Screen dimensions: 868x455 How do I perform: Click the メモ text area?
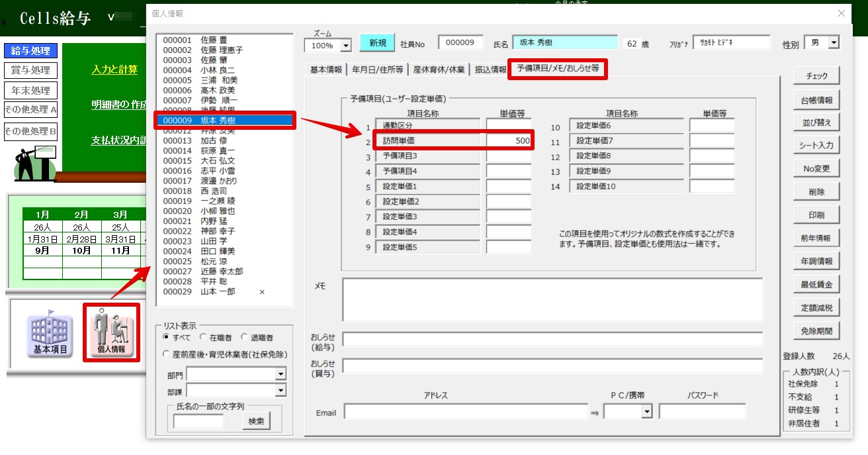pyautogui.click(x=552, y=299)
